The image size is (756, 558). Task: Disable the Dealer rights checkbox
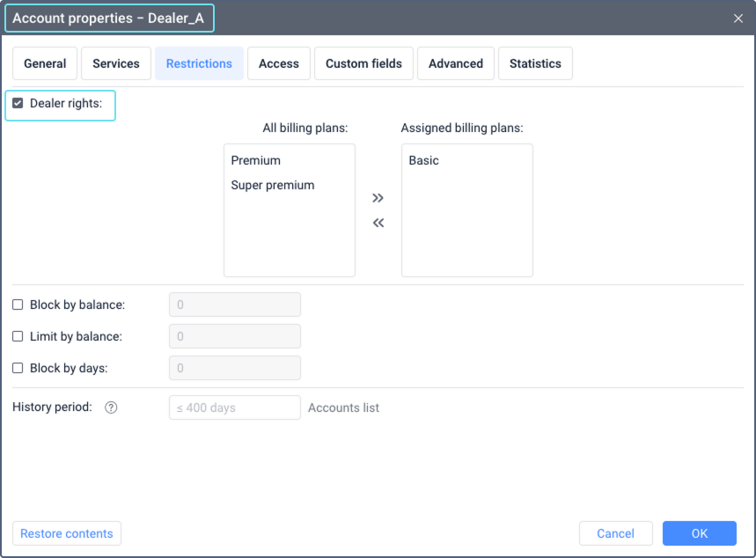pyautogui.click(x=18, y=103)
